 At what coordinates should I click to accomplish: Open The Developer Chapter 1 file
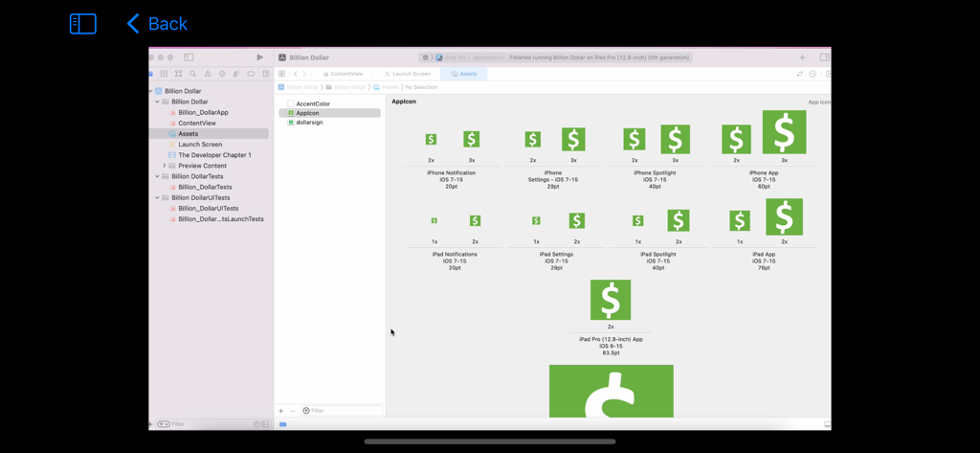(x=210, y=155)
